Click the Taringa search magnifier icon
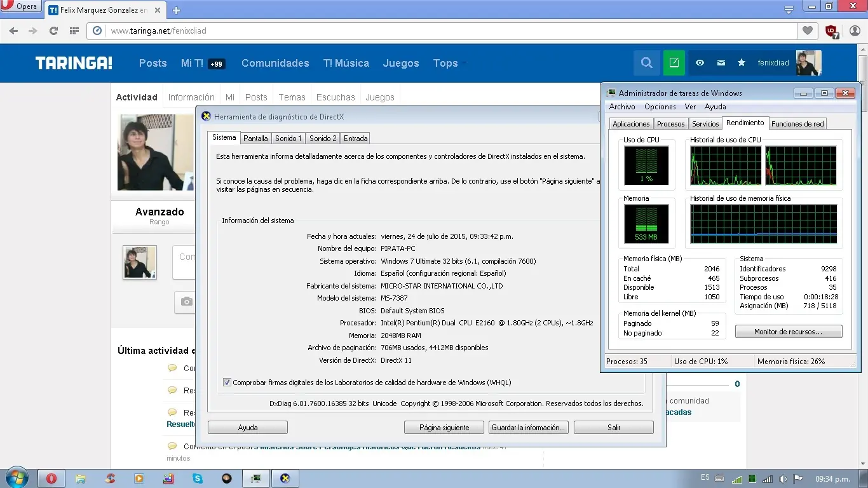868x488 pixels. (646, 63)
